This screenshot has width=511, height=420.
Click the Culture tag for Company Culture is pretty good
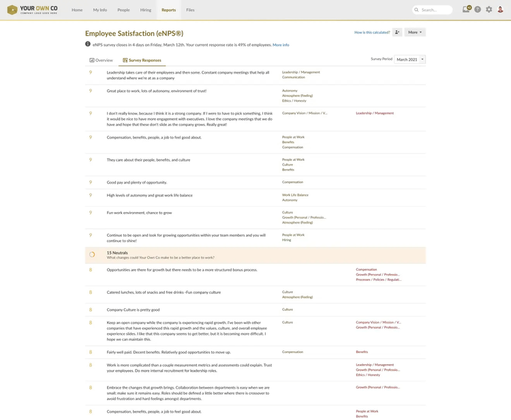tap(287, 310)
